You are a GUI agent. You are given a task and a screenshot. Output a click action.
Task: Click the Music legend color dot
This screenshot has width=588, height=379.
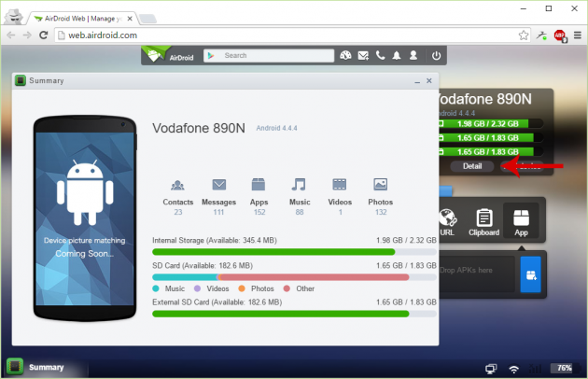(156, 288)
